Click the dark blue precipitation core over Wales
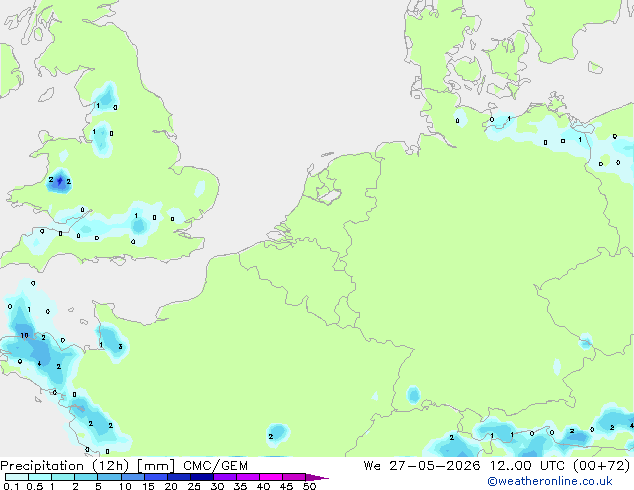 (60, 181)
